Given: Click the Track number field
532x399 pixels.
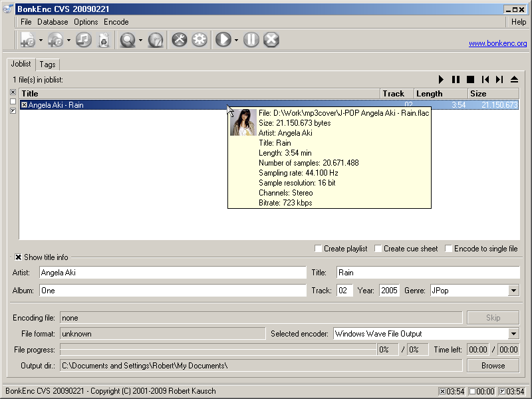Looking at the screenshot, I should (344, 291).
